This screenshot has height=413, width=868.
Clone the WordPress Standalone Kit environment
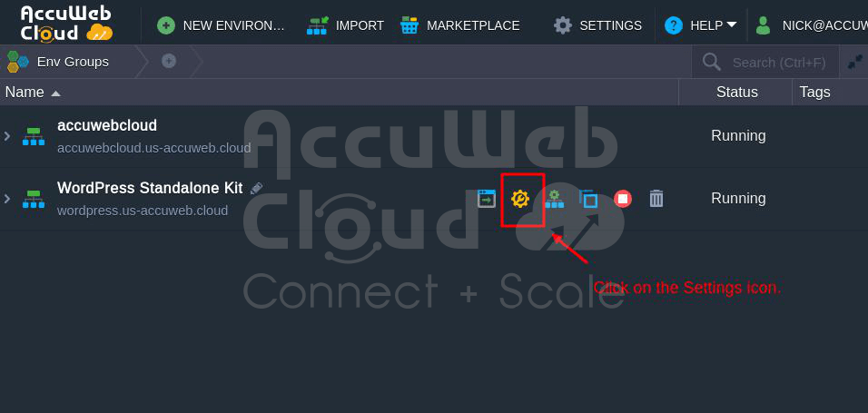[x=588, y=198]
